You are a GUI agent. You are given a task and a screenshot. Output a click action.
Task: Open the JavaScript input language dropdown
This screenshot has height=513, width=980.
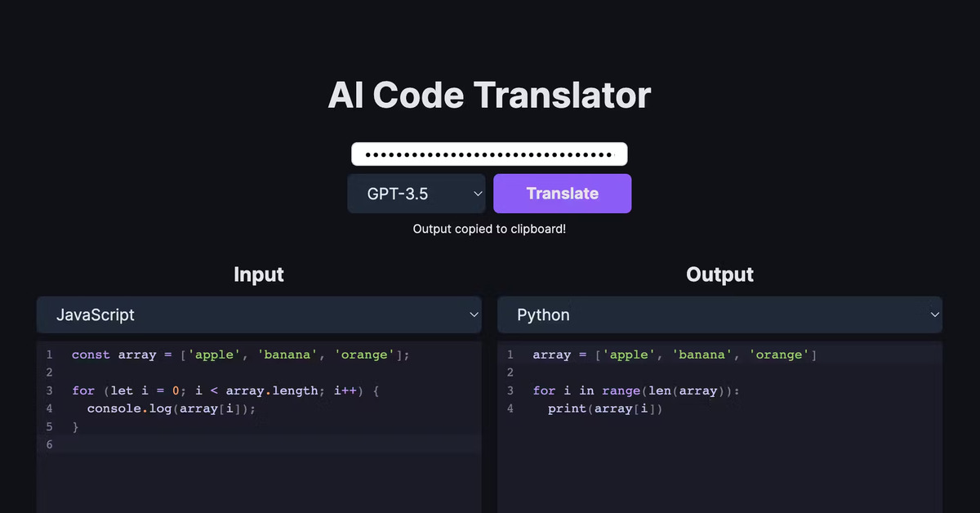click(x=259, y=314)
